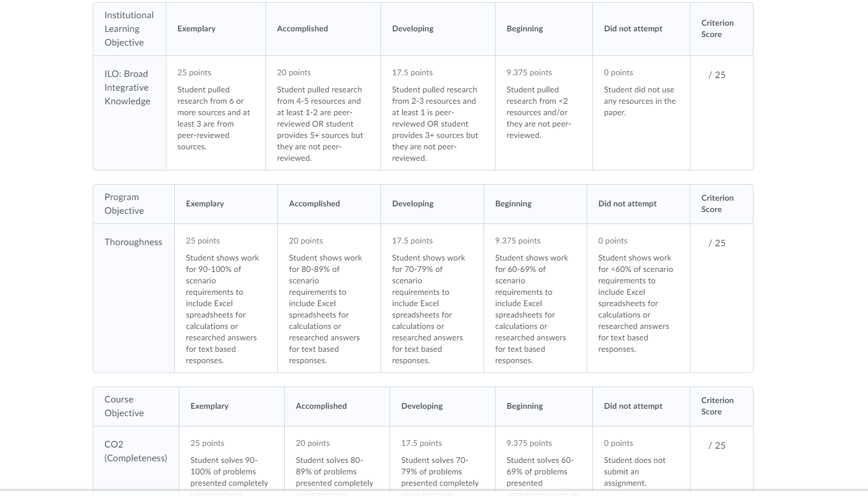The height and width of the screenshot is (496, 868).
Task: Pick the Beginning level for Broad Integrative Knowledge
Action: (x=544, y=113)
